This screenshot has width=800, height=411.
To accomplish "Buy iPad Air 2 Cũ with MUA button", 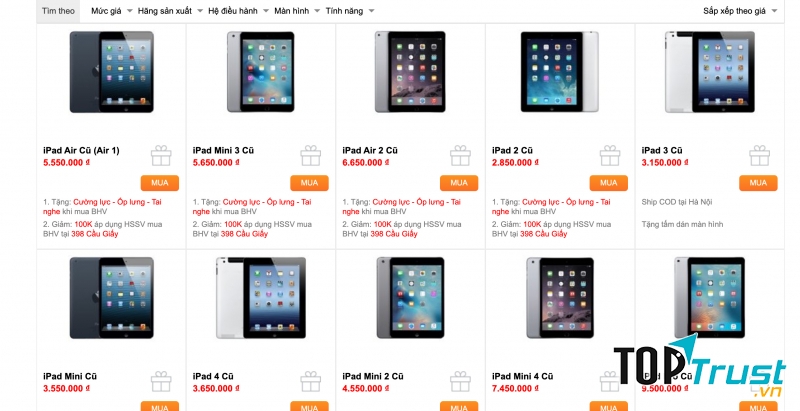I will coord(459,183).
